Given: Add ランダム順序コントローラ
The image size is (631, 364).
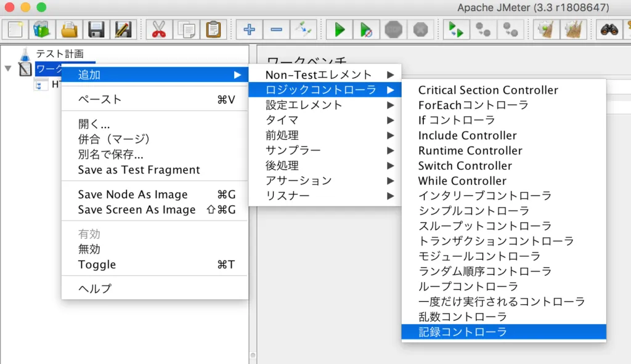Looking at the screenshot, I should (504, 272).
